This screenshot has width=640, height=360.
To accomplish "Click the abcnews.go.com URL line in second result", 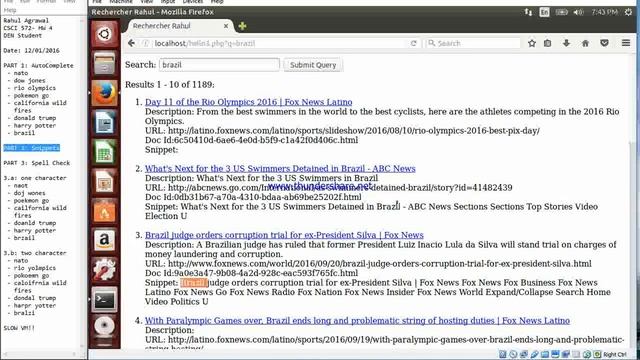I will 329,188.
